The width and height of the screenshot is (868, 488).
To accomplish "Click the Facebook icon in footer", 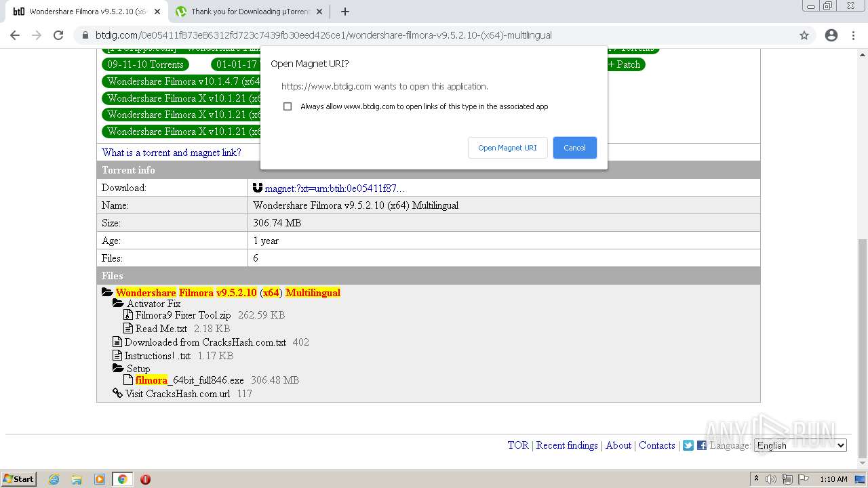I will [x=702, y=445].
